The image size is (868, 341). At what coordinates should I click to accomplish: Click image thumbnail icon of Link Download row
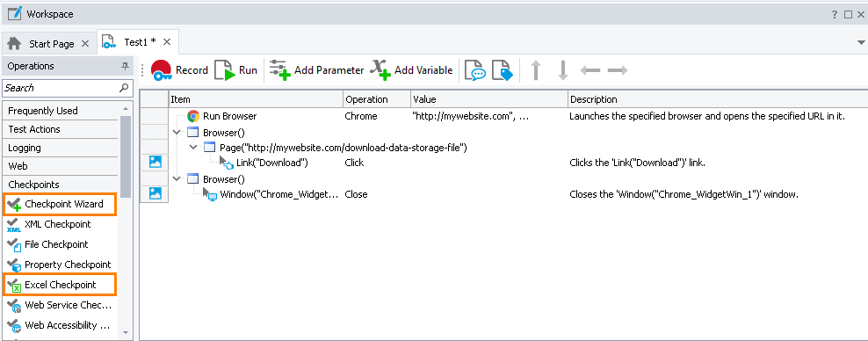coord(155,163)
